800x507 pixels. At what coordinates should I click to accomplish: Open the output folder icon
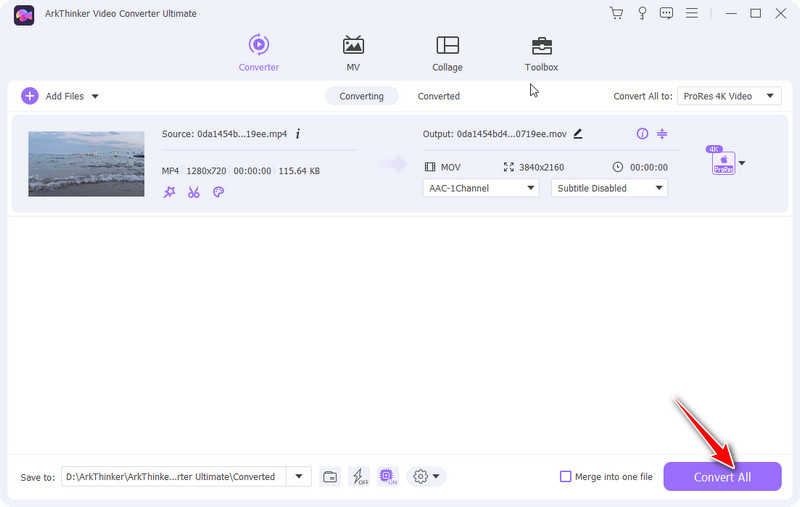[330, 476]
